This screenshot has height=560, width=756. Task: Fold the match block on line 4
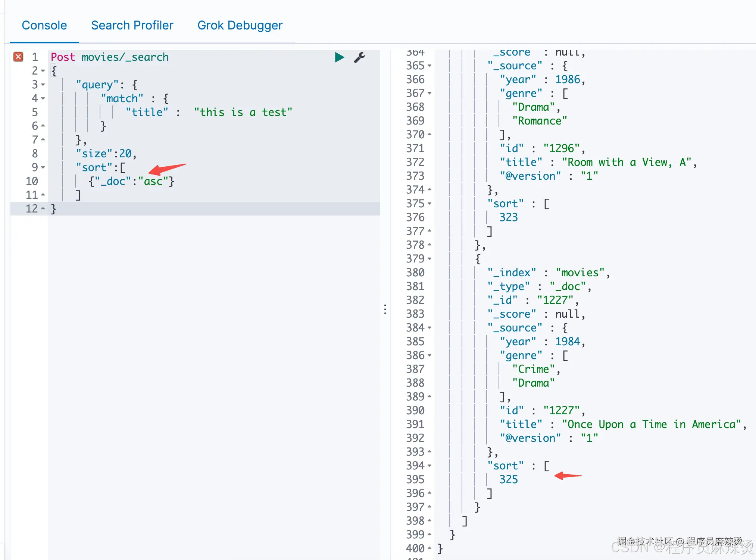(43, 98)
